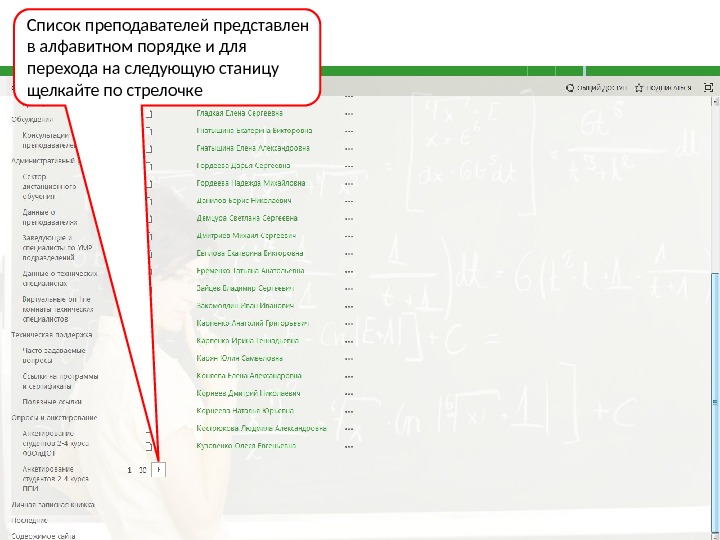Open Данилов Борис Николаевич teacher link
This screenshot has width=720, height=540.
(x=243, y=200)
